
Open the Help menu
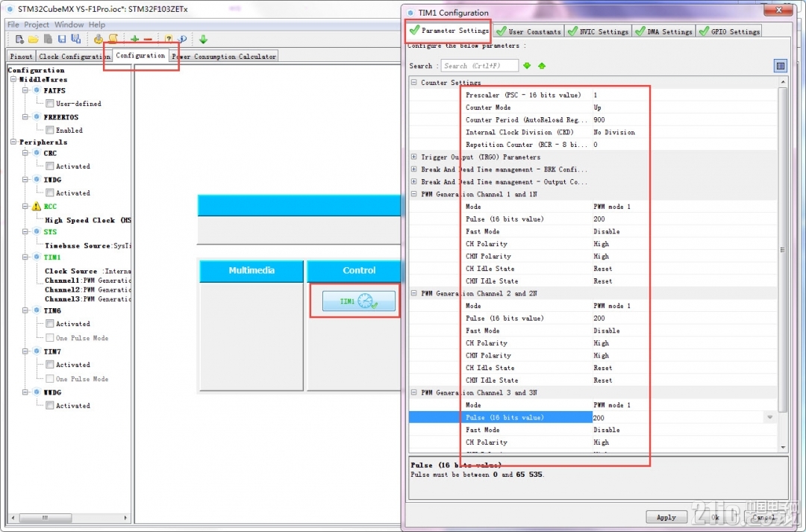[96, 25]
